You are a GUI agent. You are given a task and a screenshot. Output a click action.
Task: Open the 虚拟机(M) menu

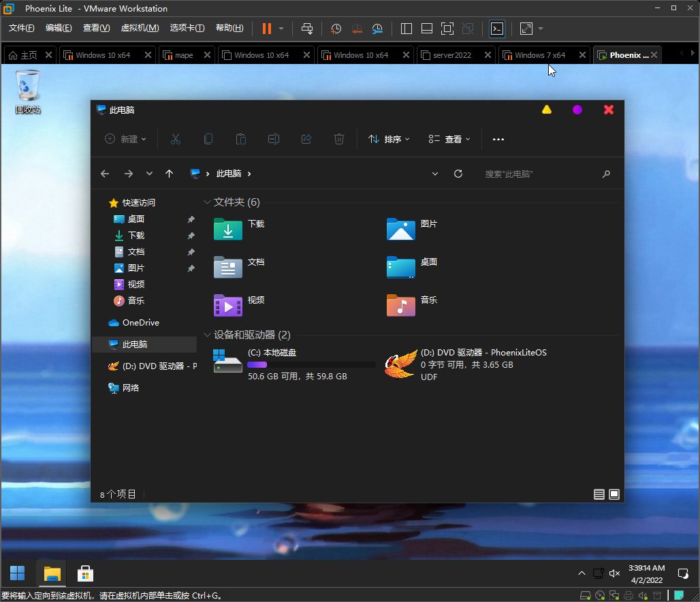[140, 28]
